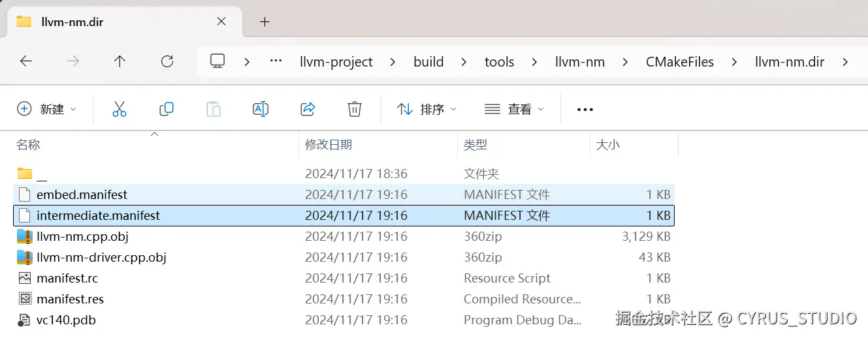Click the Copy icon in toolbar
The height and width of the screenshot is (338, 868).
pos(167,109)
